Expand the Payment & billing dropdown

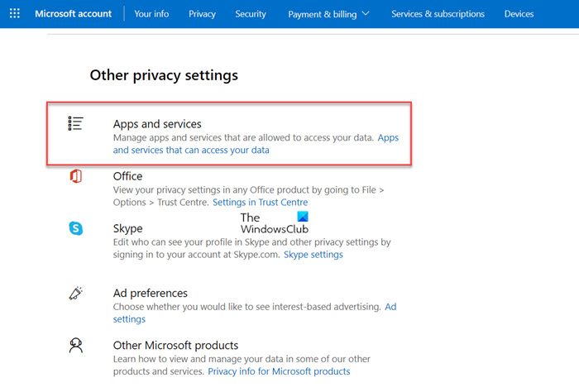point(329,14)
